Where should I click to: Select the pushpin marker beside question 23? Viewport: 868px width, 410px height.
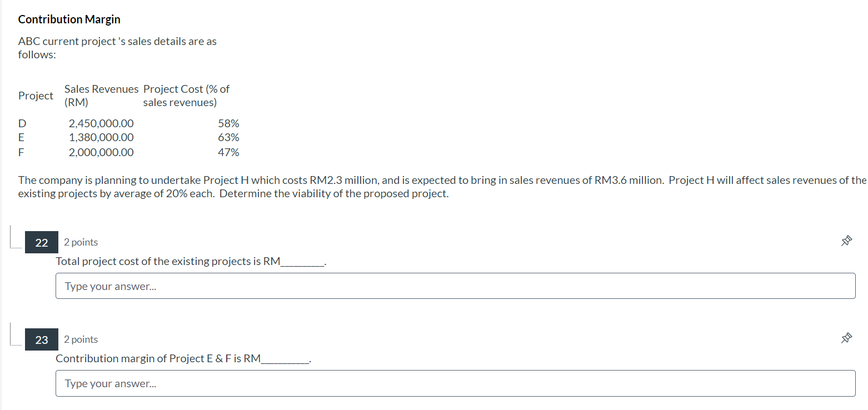pos(846,338)
